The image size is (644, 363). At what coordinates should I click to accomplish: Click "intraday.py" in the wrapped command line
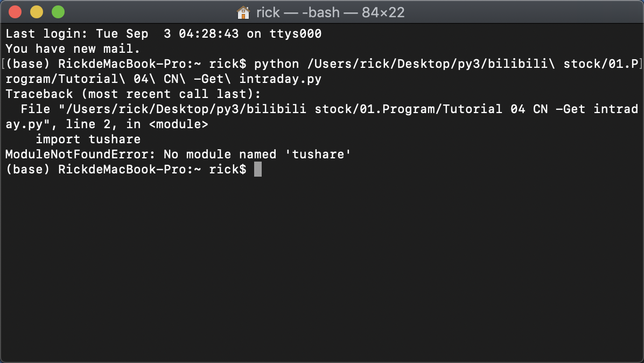280,79
